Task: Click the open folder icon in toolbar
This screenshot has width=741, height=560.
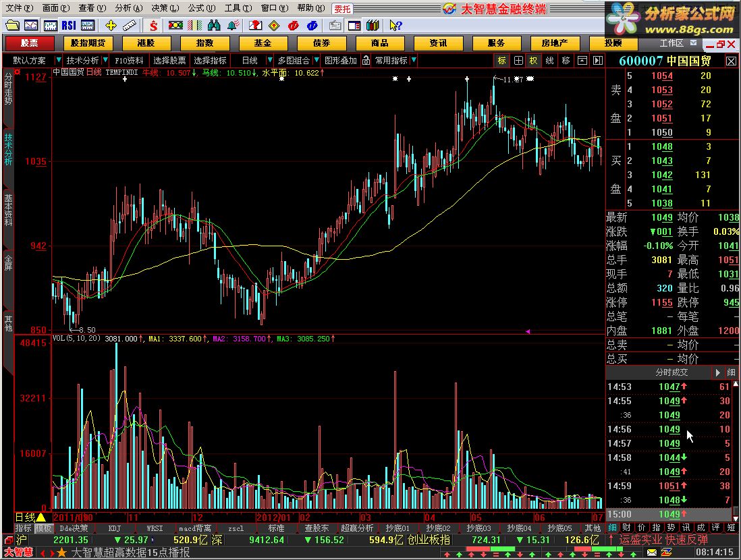Action: click(x=12, y=26)
